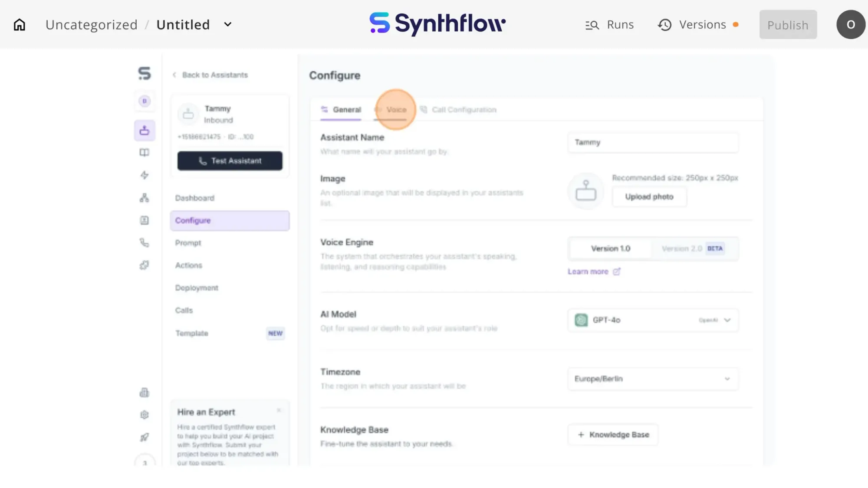Screen dimensions: 868x488
Task: Click the contact card icon in sidebar
Action: pos(144,220)
